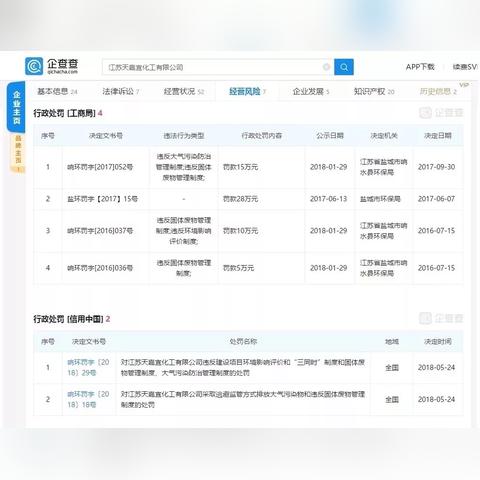Select the 企业主页 side tab
480x480 pixels.
click(x=17, y=107)
